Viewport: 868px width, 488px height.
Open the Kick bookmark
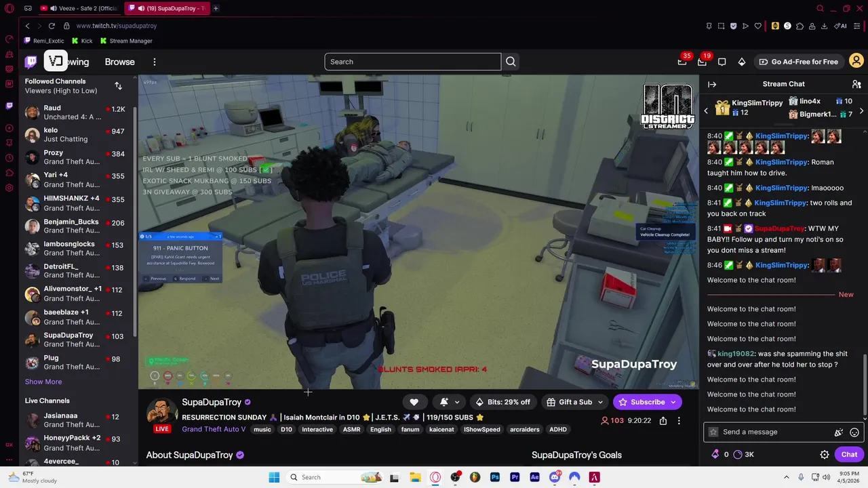81,41
